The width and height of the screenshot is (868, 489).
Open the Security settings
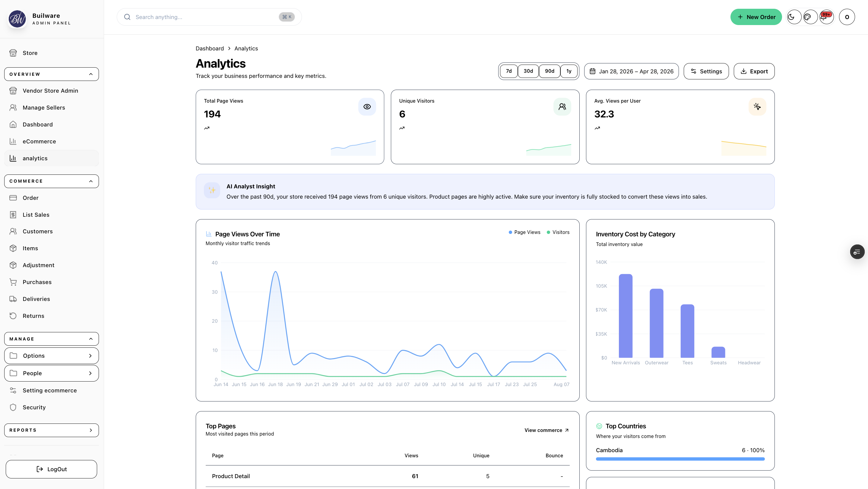(52, 407)
